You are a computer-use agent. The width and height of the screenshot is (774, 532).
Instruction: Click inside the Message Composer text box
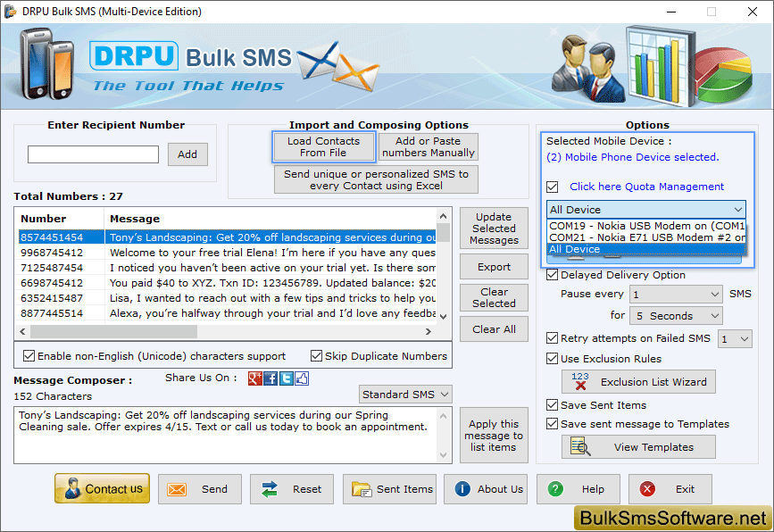pyautogui.click(x=226, y=436)
